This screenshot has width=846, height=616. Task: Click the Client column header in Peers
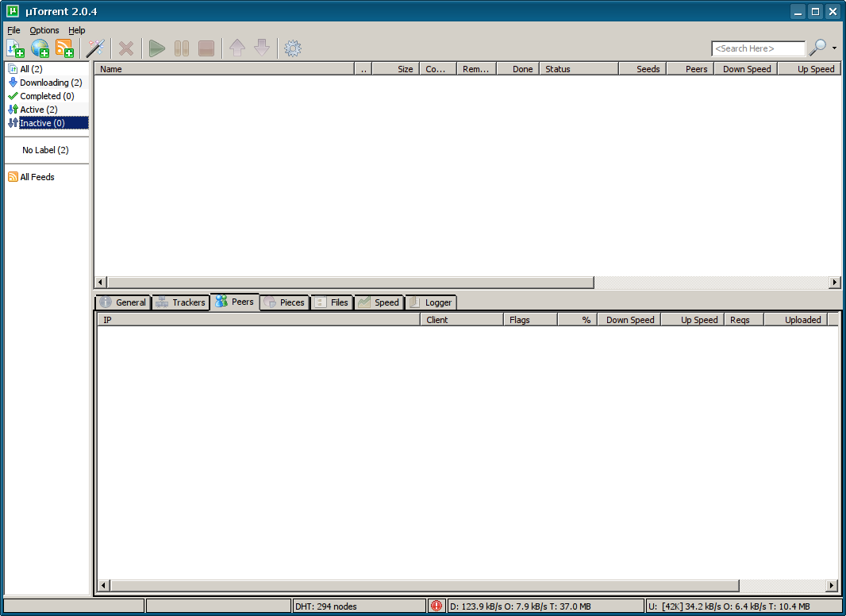click(460, 320)
